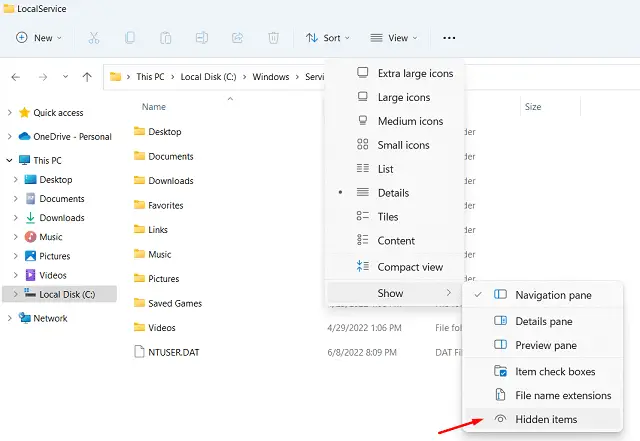
Task: Select the NTUSER.DAT file
Action: point(167,352)
